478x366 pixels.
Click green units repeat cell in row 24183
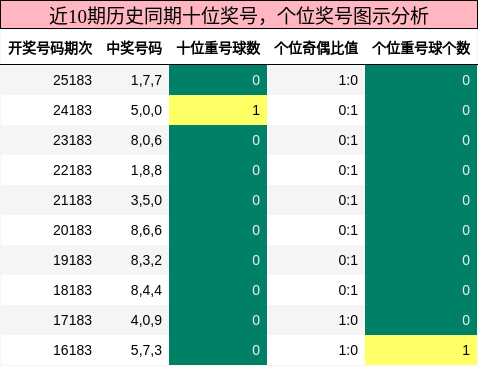coord(421,110)
